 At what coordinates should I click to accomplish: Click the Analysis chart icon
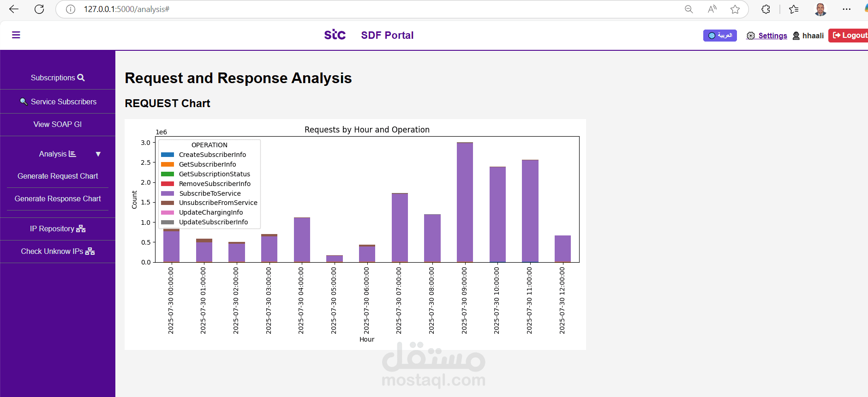pos(72,154)
